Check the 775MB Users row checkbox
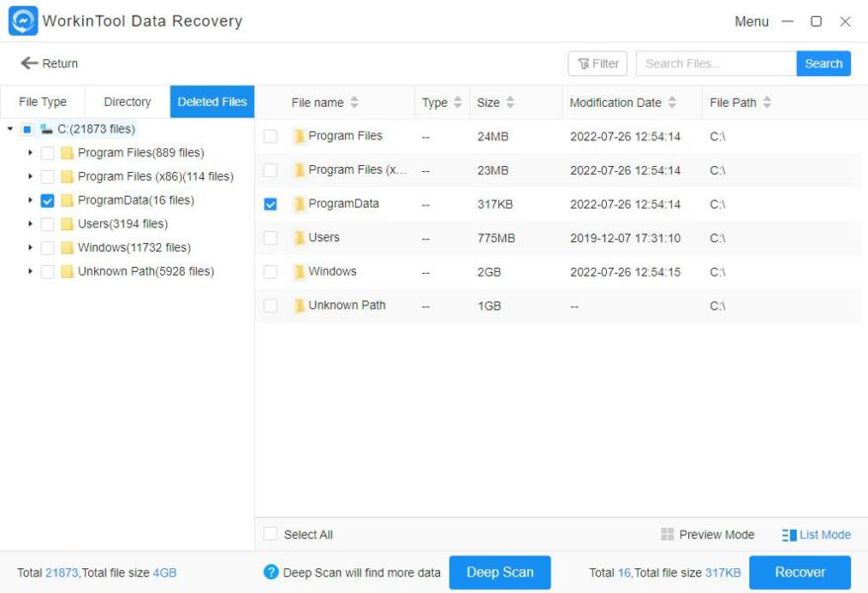This screenshot has width=868, height=593. pyautogui.click(x=270, y=238)
